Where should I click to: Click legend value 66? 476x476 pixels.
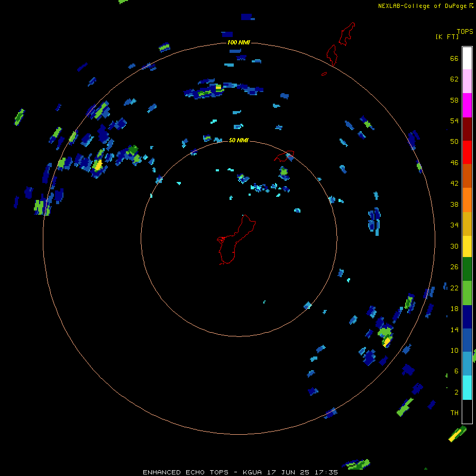click(x=454, y=59)
